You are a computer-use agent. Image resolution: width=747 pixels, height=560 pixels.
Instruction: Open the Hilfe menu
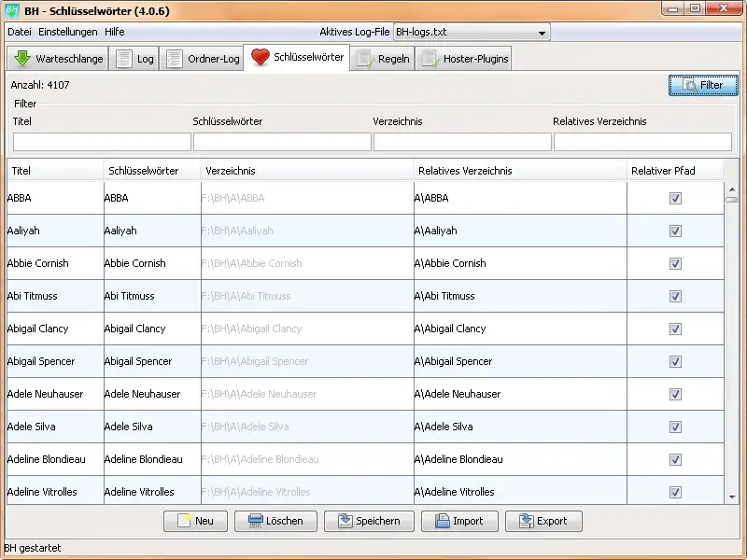click(114, 32)
